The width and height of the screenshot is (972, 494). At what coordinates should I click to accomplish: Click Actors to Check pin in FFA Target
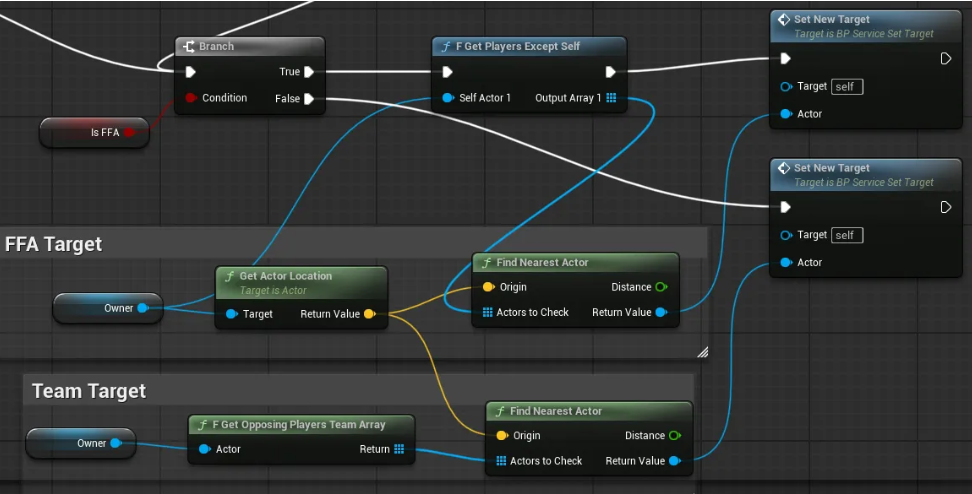pos(488,312)
